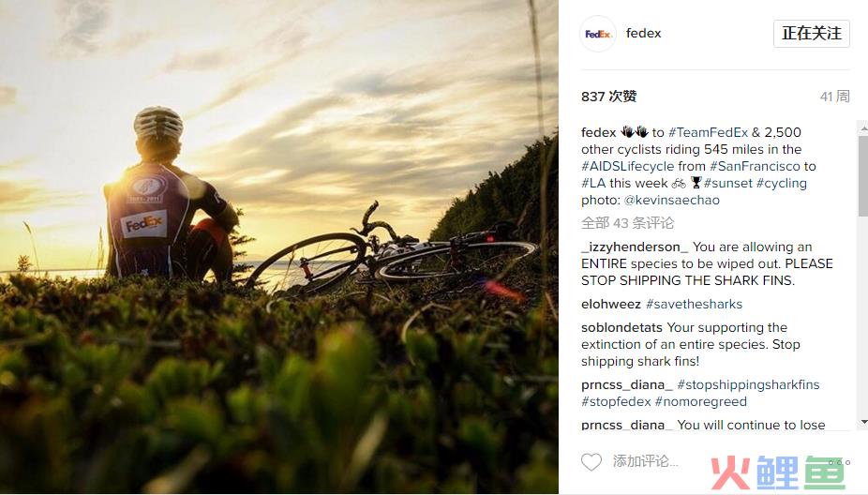Image resolution: width=868 pixels, height=495 pixels.
Task: Click the trophy emoji in the caption
Action: click(x=696, y=183)
